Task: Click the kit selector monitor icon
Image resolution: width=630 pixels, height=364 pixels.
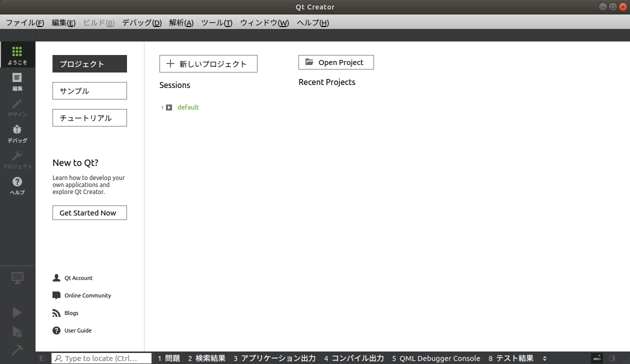Action: (x=17, y=278)
